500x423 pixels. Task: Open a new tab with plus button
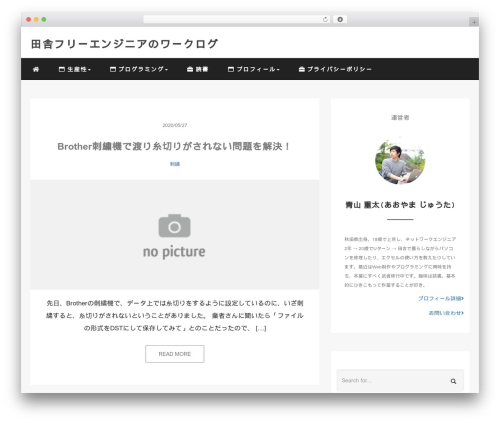coord(474,22)
